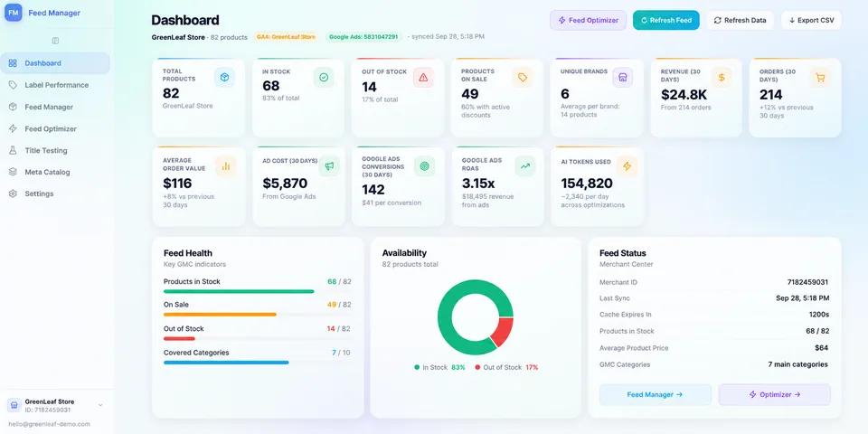Screen dimensions: 868x434
Task: Click the FM logo icon
Action: click(x=14, y=13)
